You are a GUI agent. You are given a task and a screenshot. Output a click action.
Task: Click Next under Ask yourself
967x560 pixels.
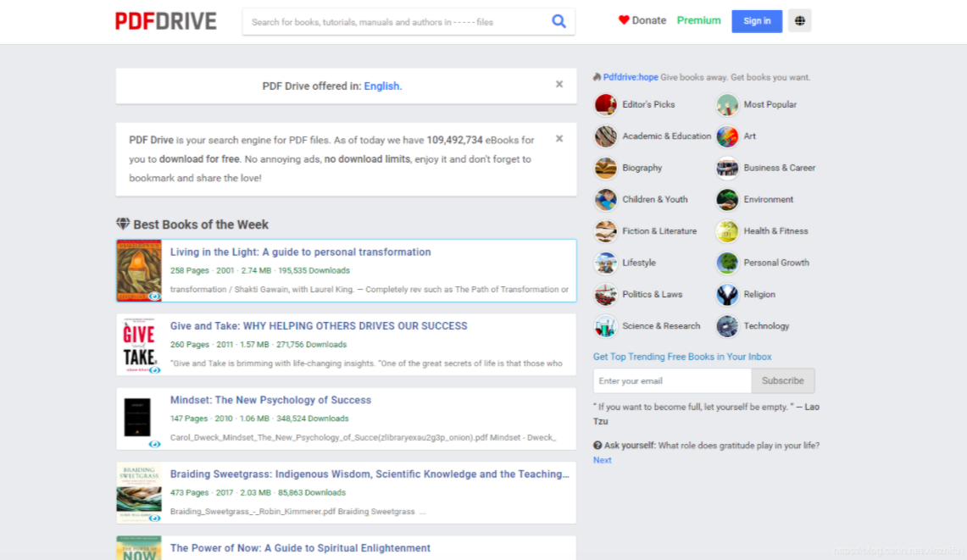[602, 460]
